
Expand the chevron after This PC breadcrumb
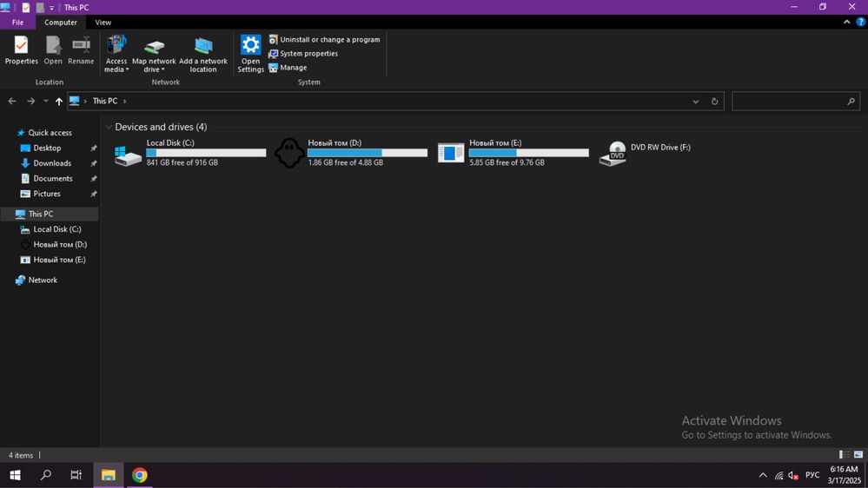tap(124, 102)
